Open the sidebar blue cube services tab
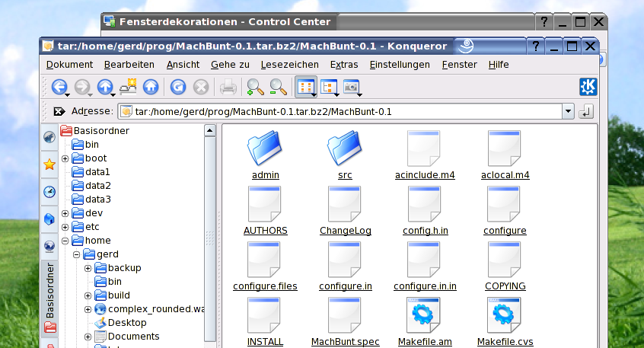The width and height of the screenshot is (644, 348). point(49,219)
